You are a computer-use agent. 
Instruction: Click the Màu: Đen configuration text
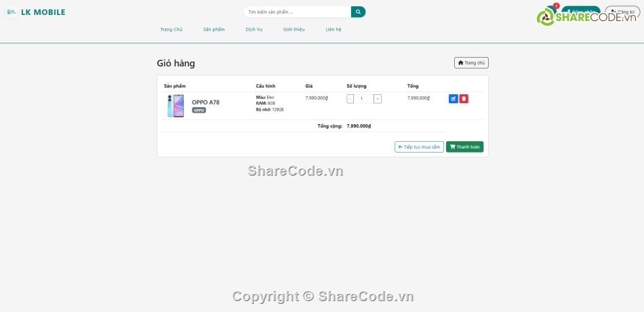coord(265,97)
